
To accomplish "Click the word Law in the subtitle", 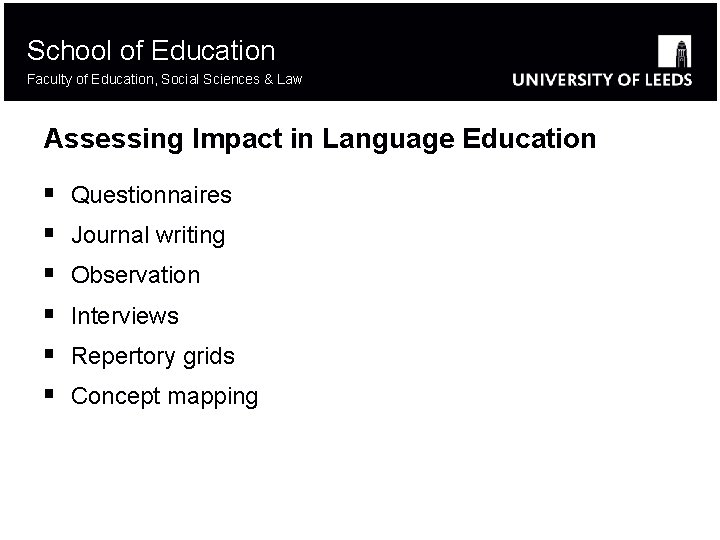I will coord(289,79).
